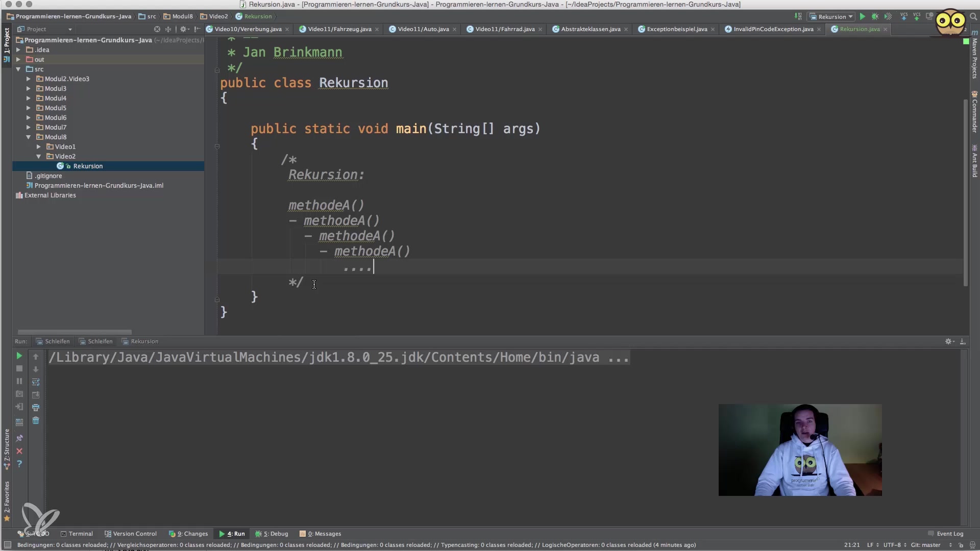Open the Rekursion run configuration dropdown
The image size is (980, 551).
832,17
